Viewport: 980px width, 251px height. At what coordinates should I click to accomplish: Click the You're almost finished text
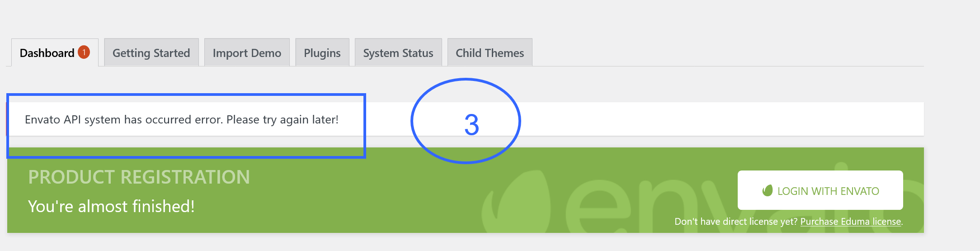point(111,206)
